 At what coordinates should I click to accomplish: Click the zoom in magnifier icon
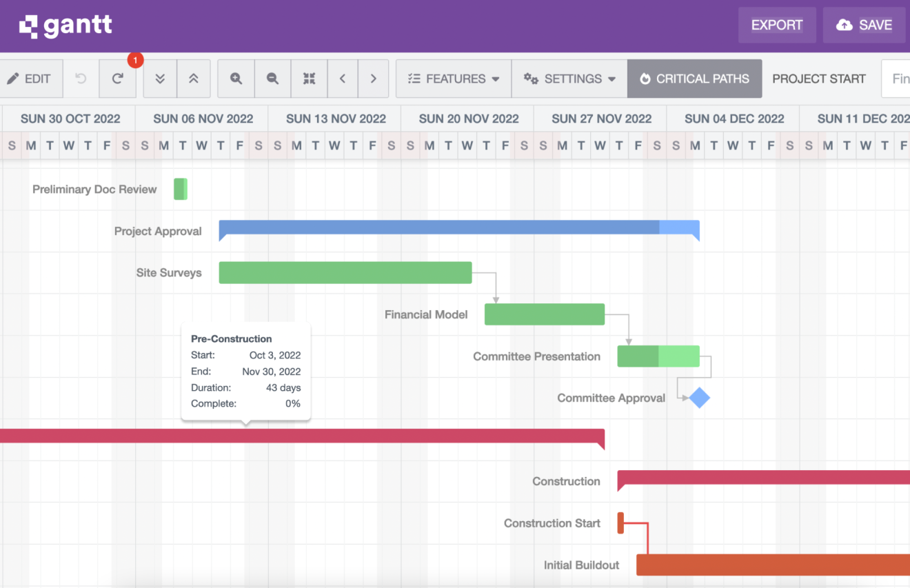[235, 79]
